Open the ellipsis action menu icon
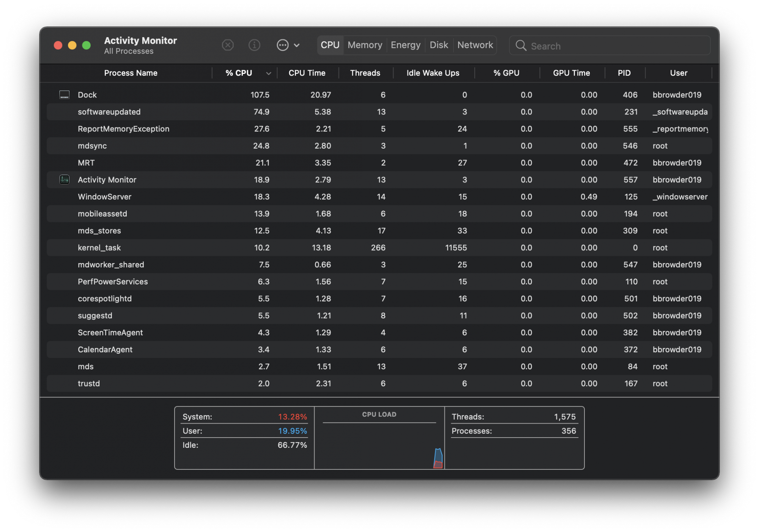The image size is (759, 532). 283,45
